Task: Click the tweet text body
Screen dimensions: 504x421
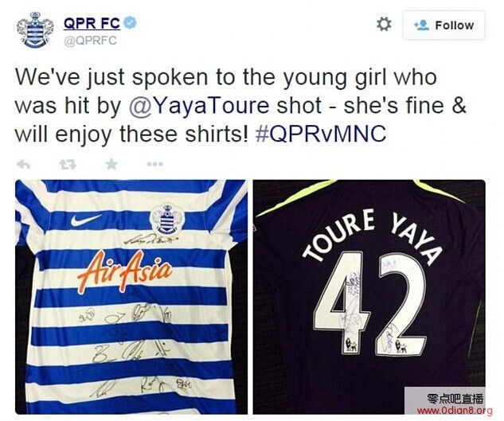Action: (240, 106)
